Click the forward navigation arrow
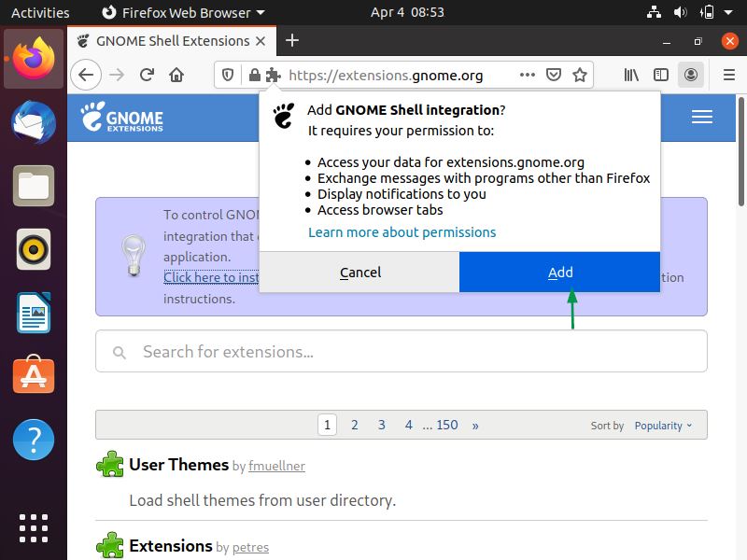Viewport: 747px width, 560px height. pyautogui.click(x=117, y=75)
